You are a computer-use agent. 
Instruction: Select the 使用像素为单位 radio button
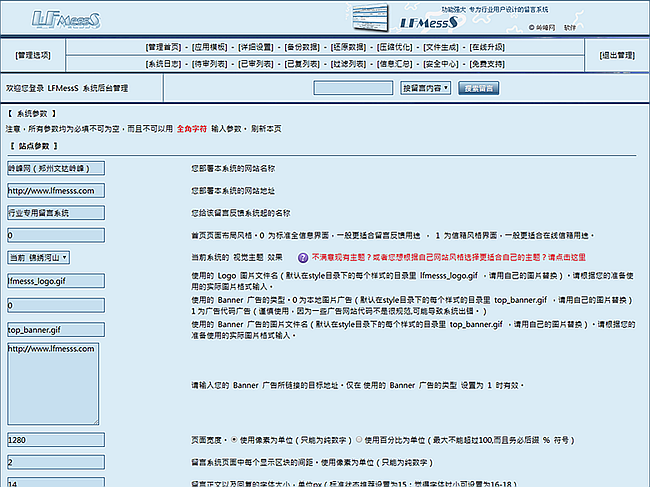(234, 438)
